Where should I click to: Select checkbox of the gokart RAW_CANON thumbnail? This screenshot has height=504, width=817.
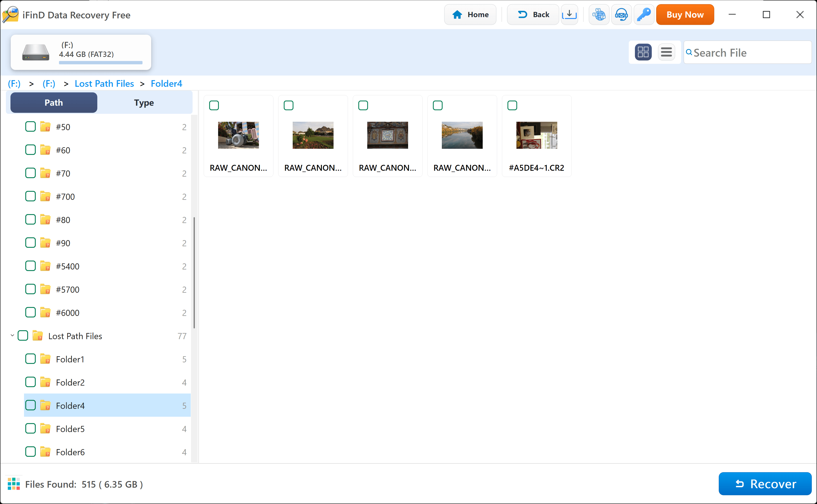[x=214, y=106]
